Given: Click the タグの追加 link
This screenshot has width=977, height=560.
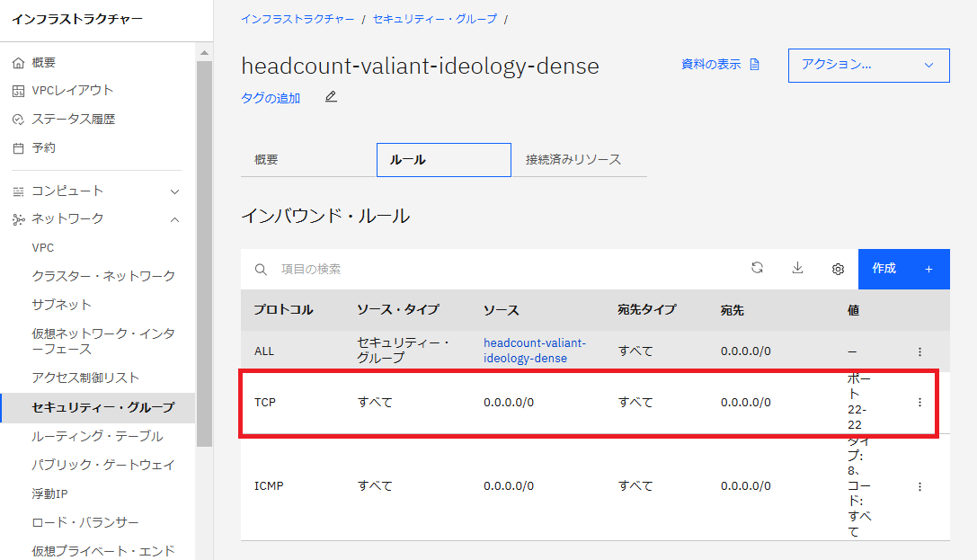Looking at the screenshot, I should [x=271, y=98].
